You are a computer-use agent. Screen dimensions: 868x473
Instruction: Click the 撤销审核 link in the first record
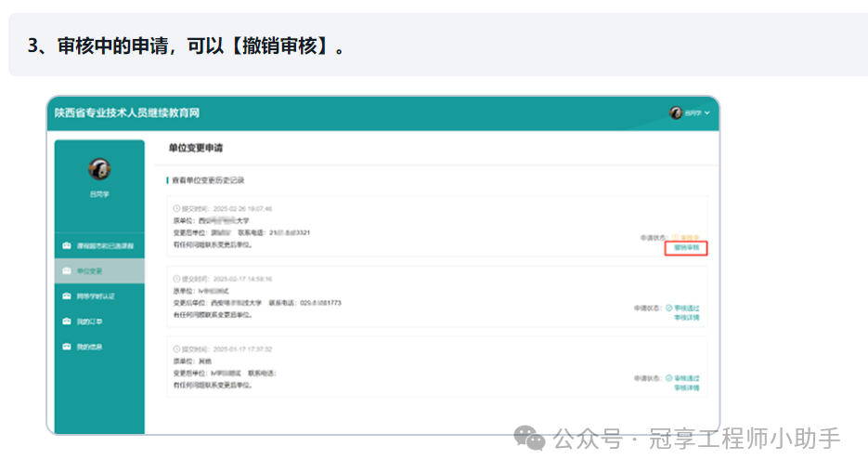click(686, 247)
